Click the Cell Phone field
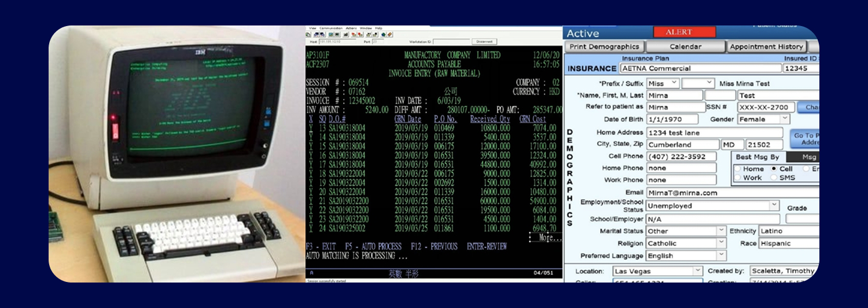Image resolution: width=868 pixels, height=308 pixels. click(681, 156)
